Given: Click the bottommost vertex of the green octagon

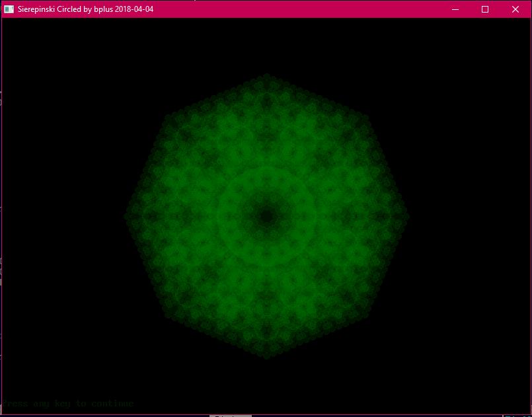Looking at the screenshot, I should 267,357.
